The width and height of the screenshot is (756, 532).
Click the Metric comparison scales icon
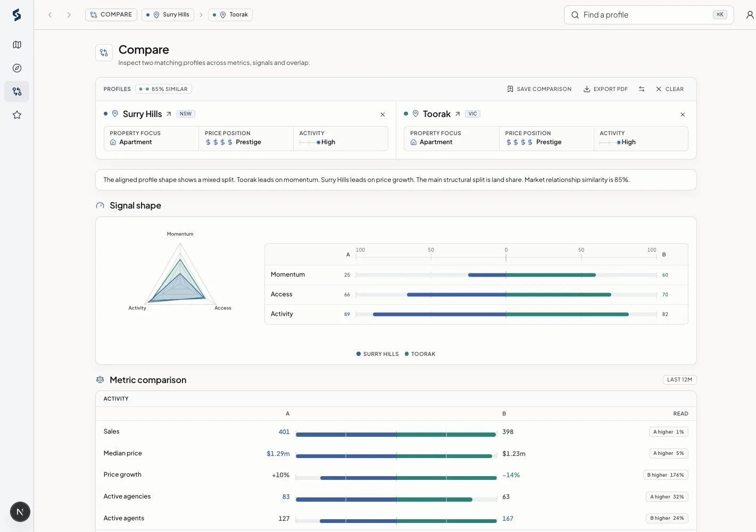pos(100,379)
